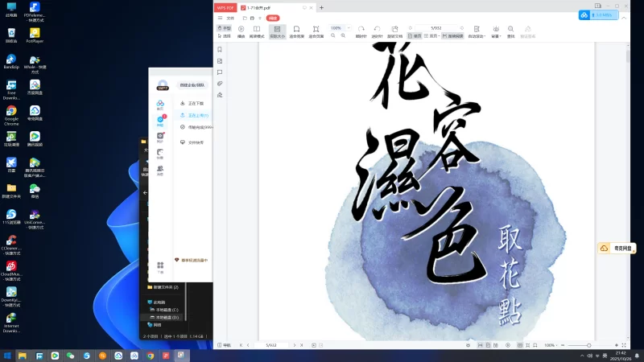Toggle 单页 single page view
This screenshot has height=362, width=644.
click(415, 36)
